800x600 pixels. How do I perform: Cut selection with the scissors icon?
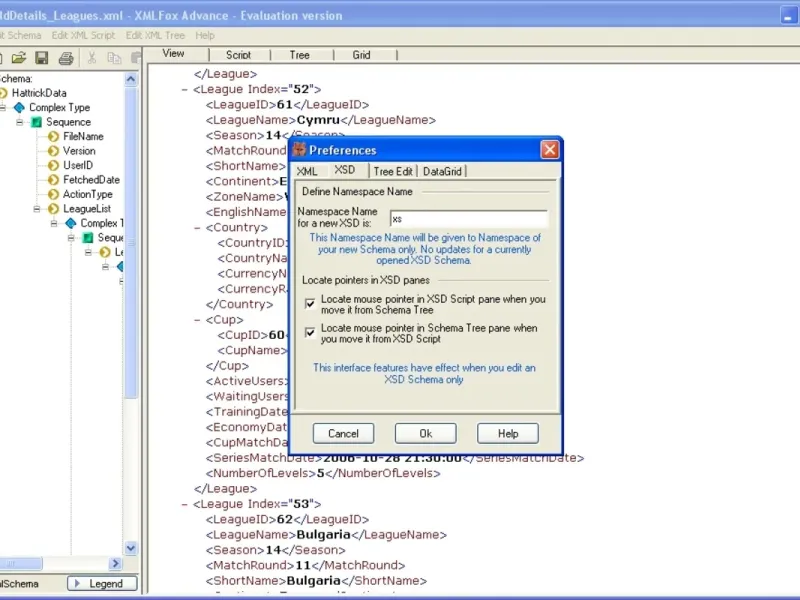pyautogui.click(x=92, y=58)
